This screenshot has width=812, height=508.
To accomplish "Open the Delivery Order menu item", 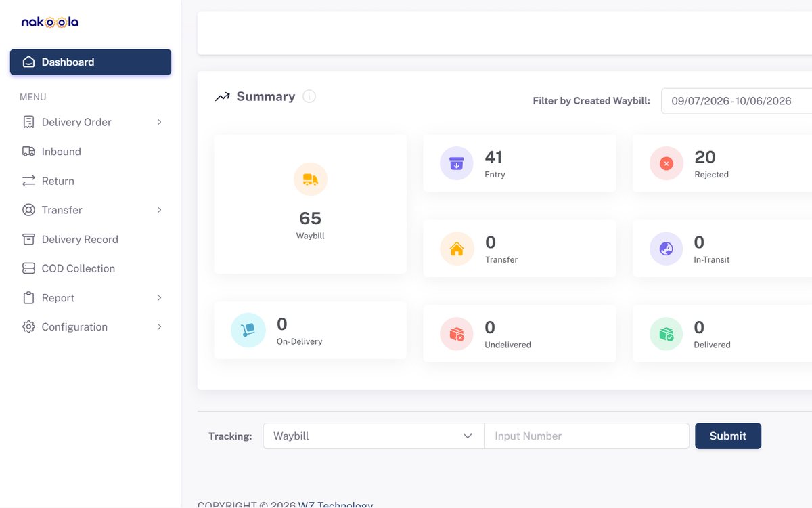I will [91, 122].
